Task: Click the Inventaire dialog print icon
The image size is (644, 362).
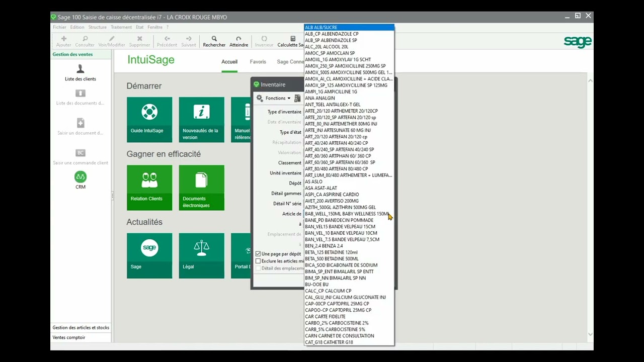Action: (297, 98)
